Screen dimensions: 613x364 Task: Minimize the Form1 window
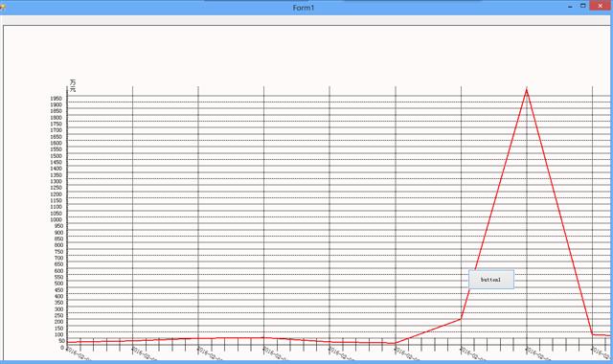click(x=570, y=6)
